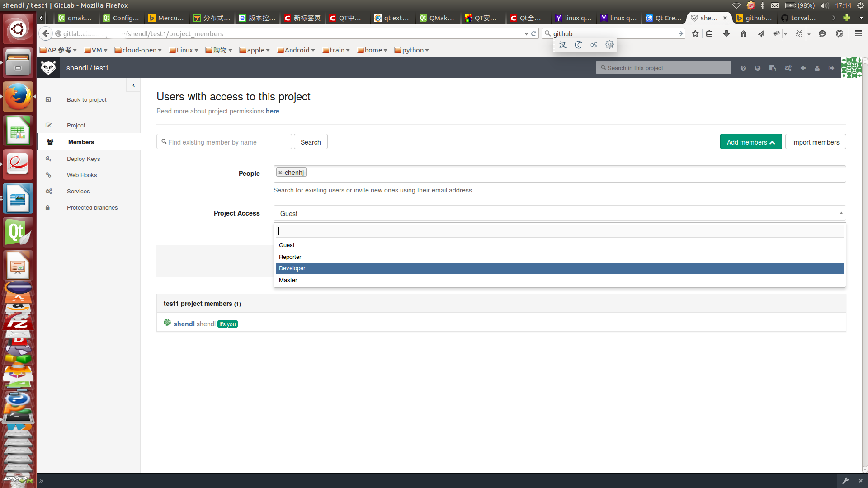
Task: Open Deploy Keys in sidebar
Action: (83, 159)
